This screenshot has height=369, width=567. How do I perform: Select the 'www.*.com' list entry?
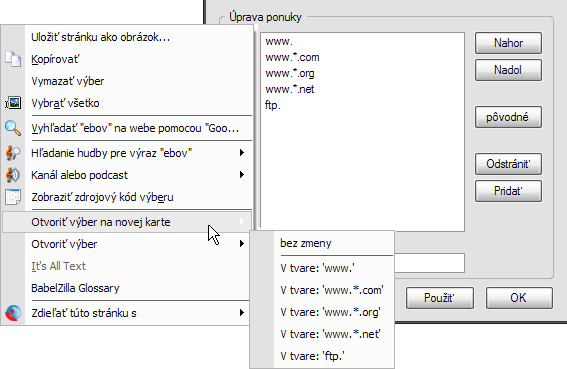click(362, 58)
